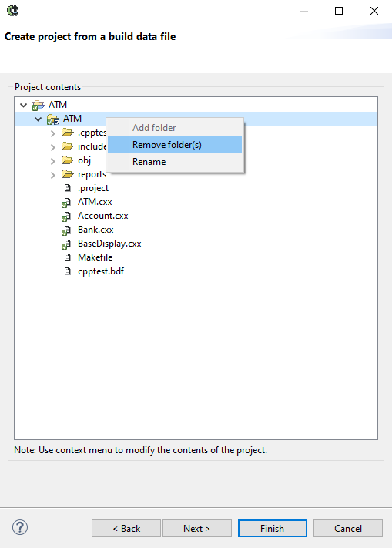Go to the Next wizard page
The image size is (392, 548).
197,528
